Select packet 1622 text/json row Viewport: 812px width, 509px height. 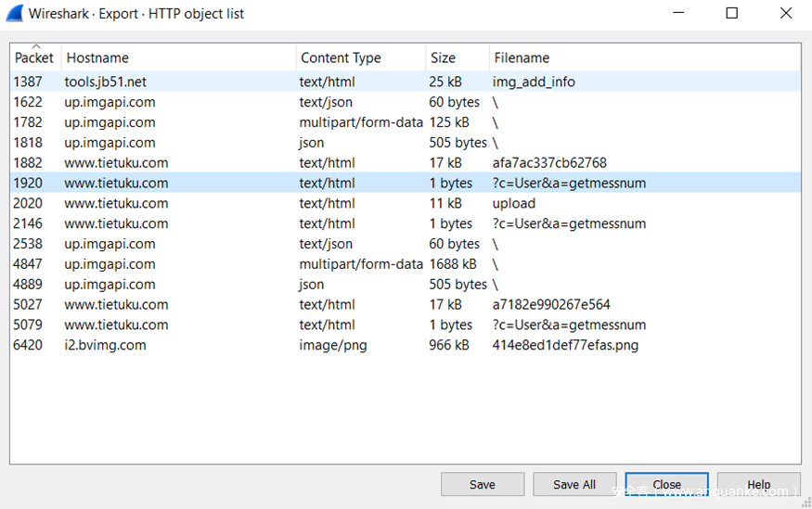(x=406, y=102)
